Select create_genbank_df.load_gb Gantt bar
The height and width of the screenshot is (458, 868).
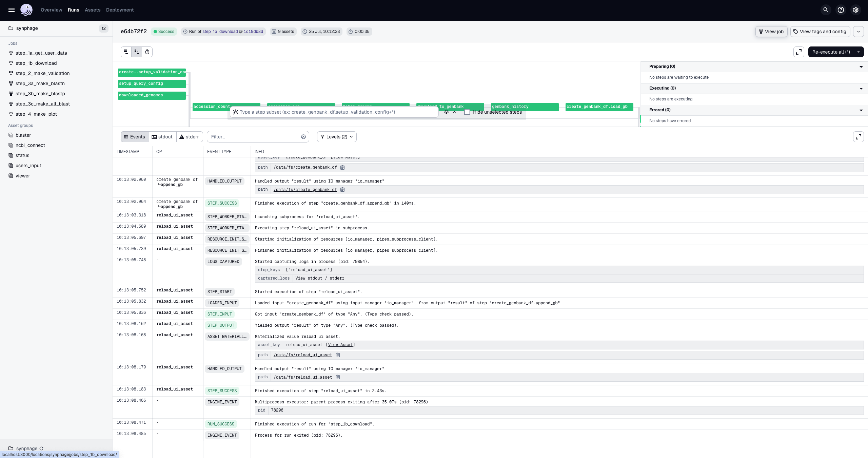599,107
